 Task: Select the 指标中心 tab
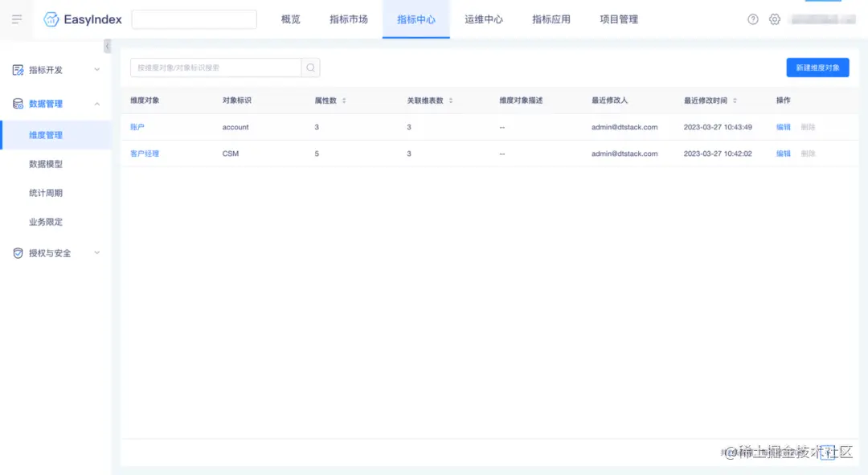[416, 19]
